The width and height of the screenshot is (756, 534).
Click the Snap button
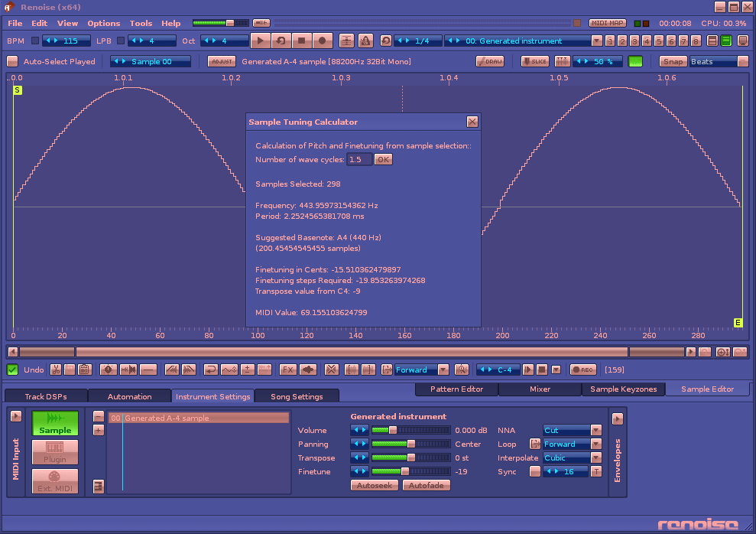(x=673, y=62)
